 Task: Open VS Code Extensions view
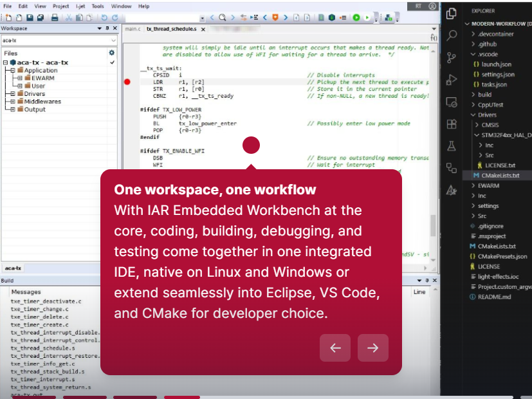[452, 124]
